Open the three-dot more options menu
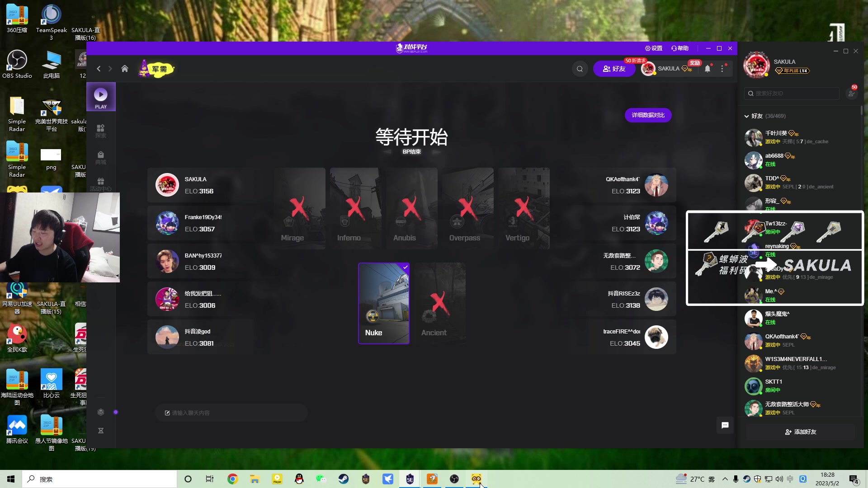Viewport: 868px width, 488px height. 722,69
